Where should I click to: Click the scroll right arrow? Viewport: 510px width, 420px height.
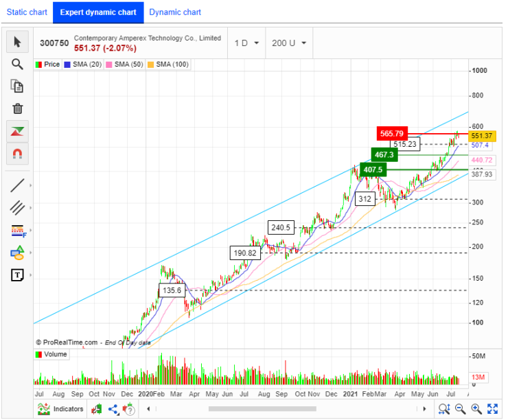point(424,409)
